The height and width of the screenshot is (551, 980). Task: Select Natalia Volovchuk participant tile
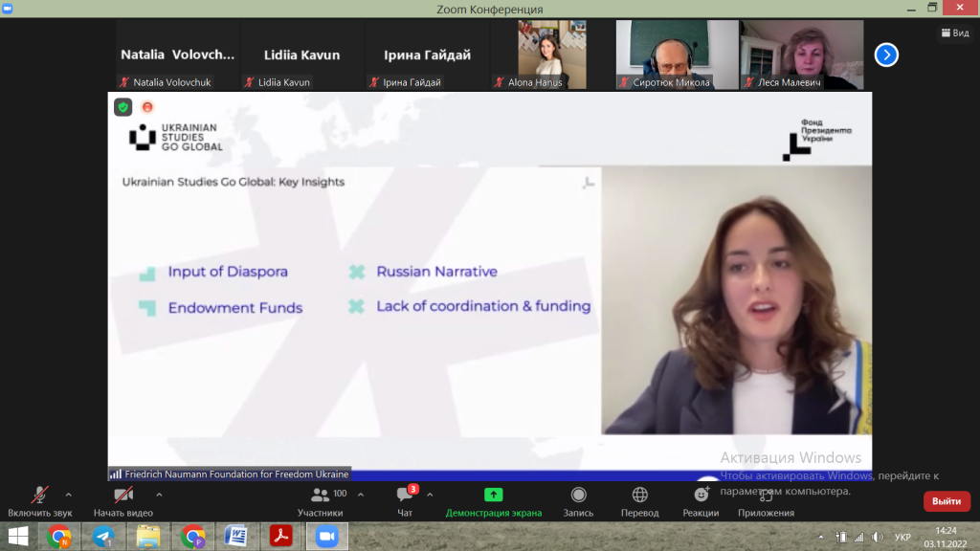177,55
